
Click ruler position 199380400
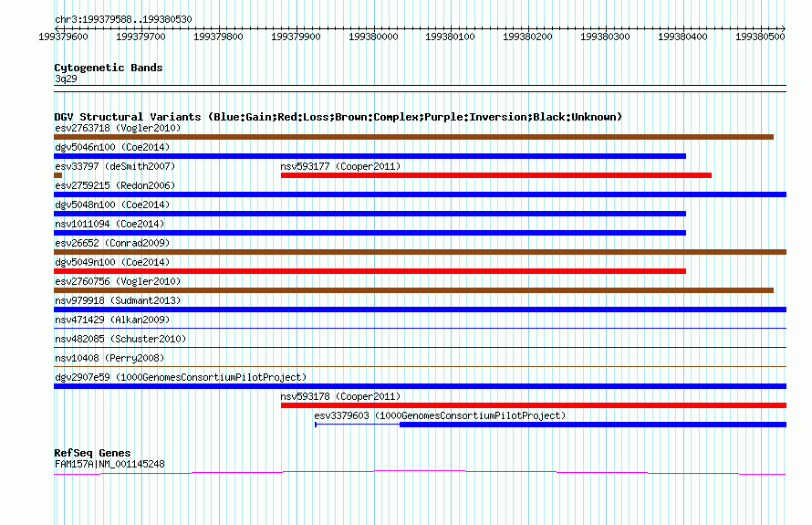(682, 37)
